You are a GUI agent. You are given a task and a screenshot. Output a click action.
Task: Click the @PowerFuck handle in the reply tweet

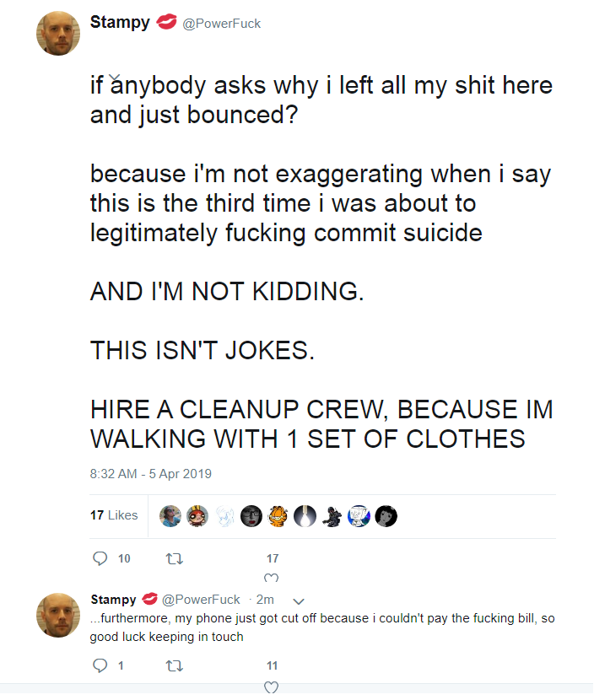point(201,600)
